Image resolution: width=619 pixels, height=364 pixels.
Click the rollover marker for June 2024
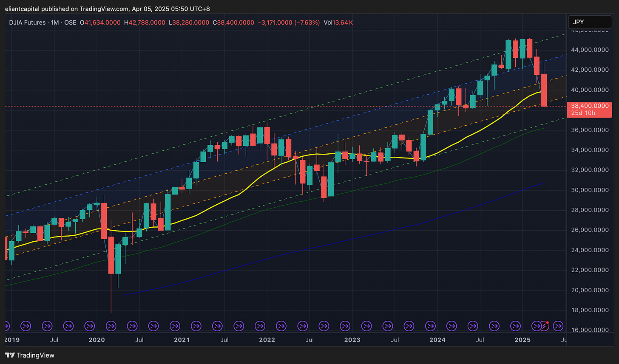472,326
